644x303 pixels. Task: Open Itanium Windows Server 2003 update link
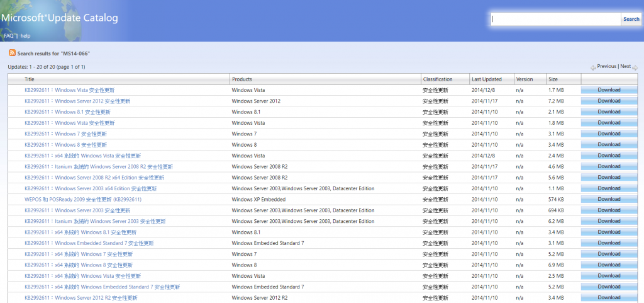click(x=95, y=221)
